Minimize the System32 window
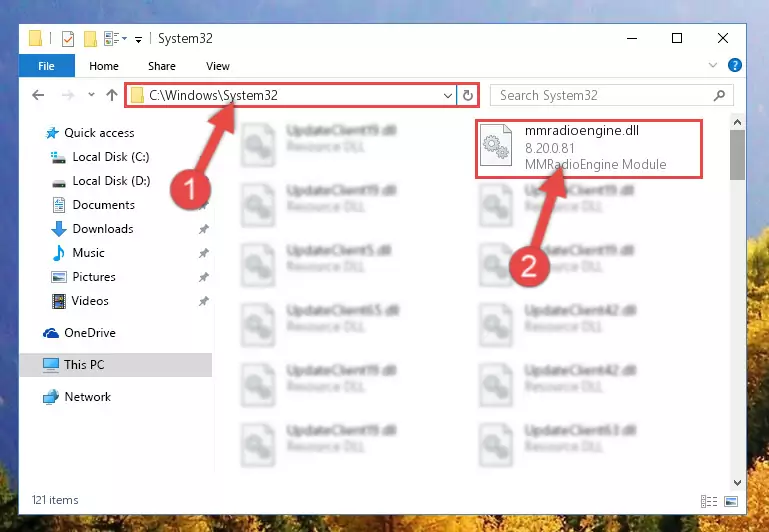Viewport: 769px width, 532px height. [632, 38]
